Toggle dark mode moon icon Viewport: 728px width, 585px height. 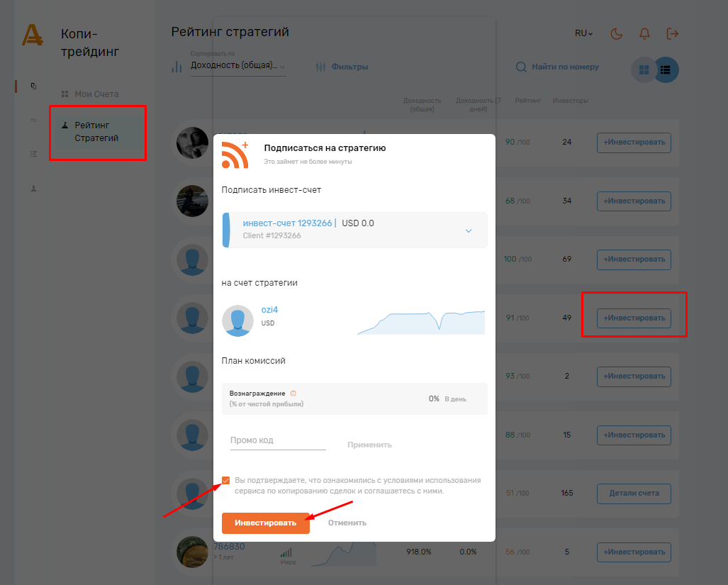click(x=616, y=33)
